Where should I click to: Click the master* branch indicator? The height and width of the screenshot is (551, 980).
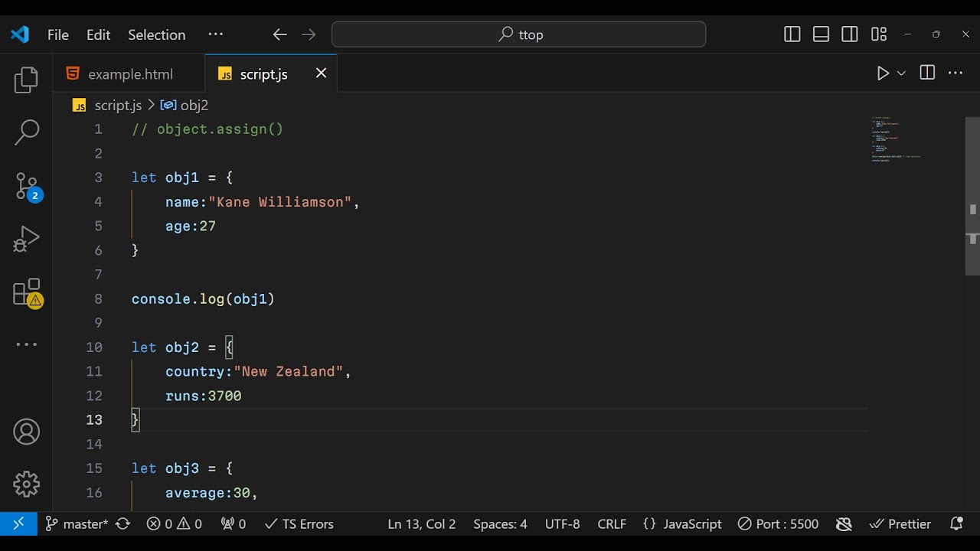(x=77, y=524)
